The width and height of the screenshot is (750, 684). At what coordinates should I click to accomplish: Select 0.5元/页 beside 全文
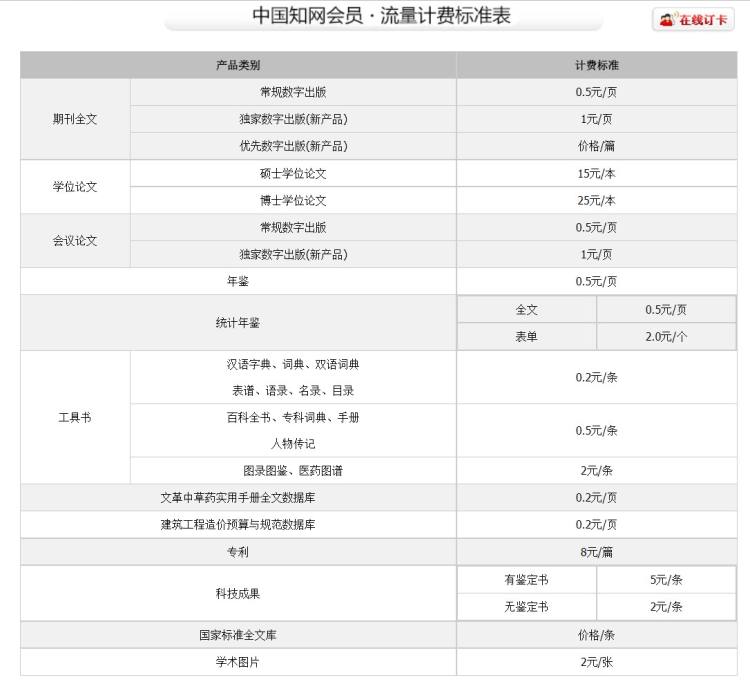pyautogui.click(x=666, y=309)
